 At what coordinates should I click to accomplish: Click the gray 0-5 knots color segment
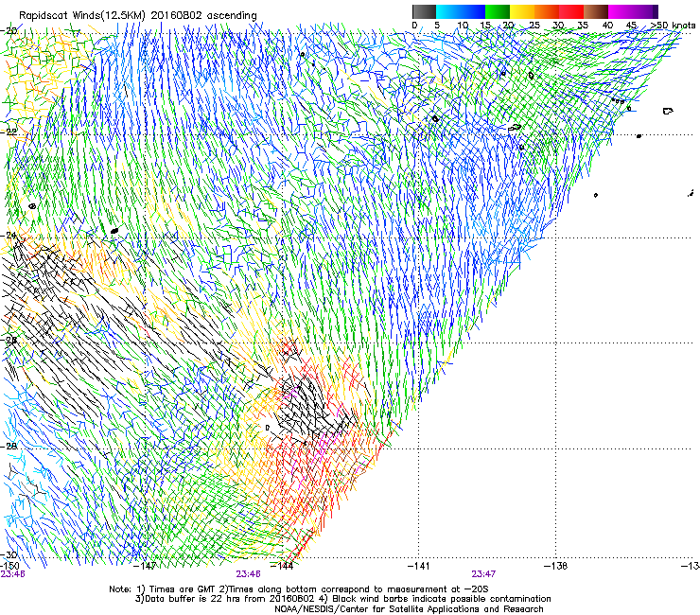pyautogui.click(x=424, y=11)
